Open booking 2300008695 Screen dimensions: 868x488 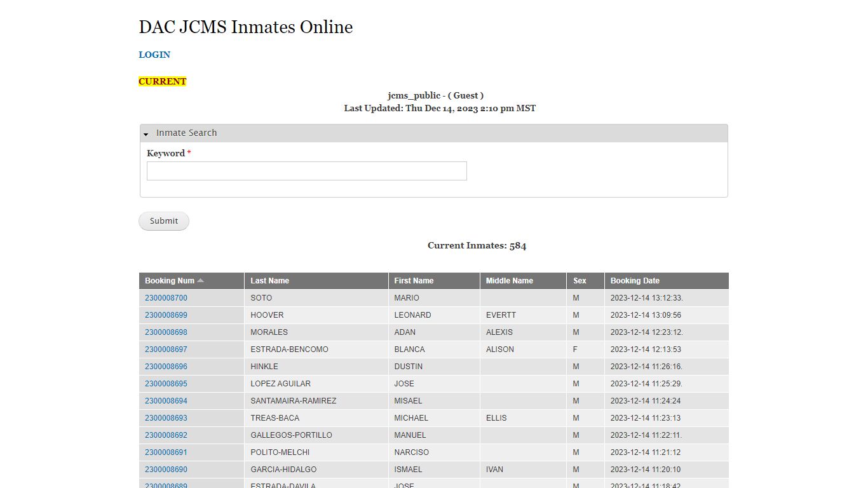tap(166, 384)
